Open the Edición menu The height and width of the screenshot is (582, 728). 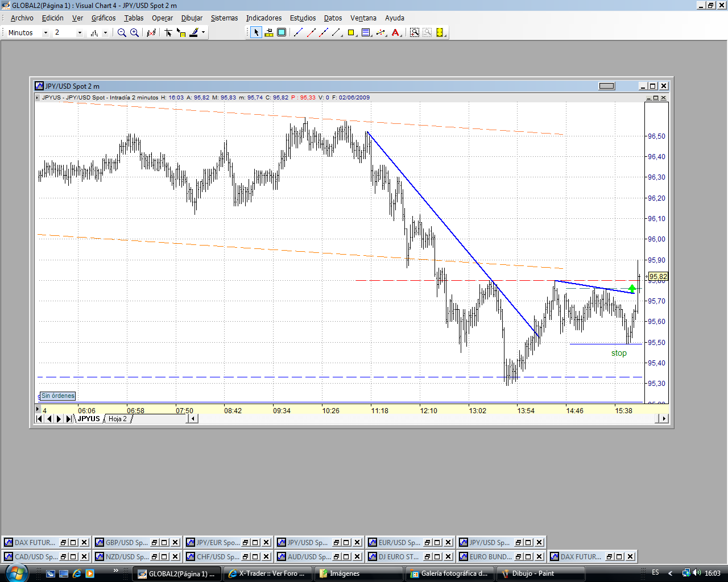pos(53,18)
